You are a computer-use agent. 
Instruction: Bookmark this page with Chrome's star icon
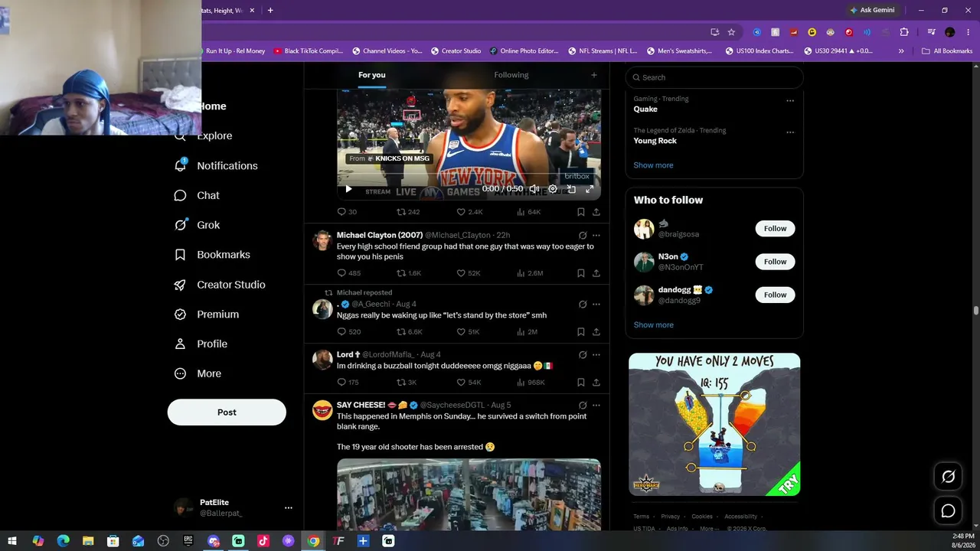(731, 32)
